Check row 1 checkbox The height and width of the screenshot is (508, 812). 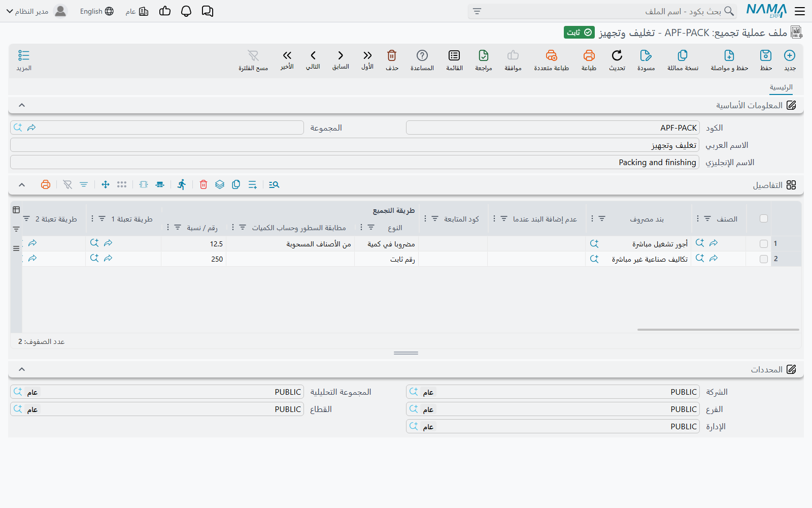coord(764,244)
